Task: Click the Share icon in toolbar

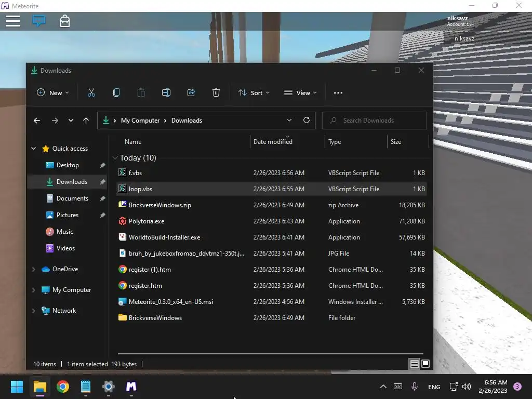Action: click(x=191, y=92)
